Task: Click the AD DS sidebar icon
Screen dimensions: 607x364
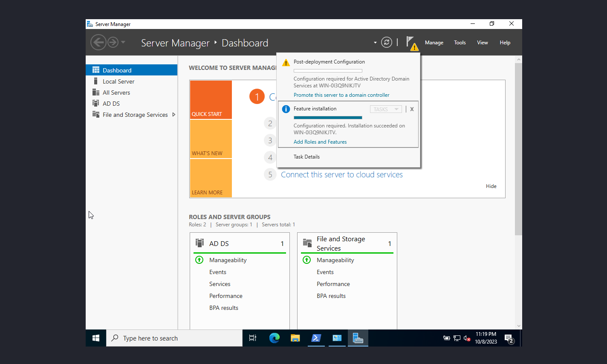Action: (96, 103)
